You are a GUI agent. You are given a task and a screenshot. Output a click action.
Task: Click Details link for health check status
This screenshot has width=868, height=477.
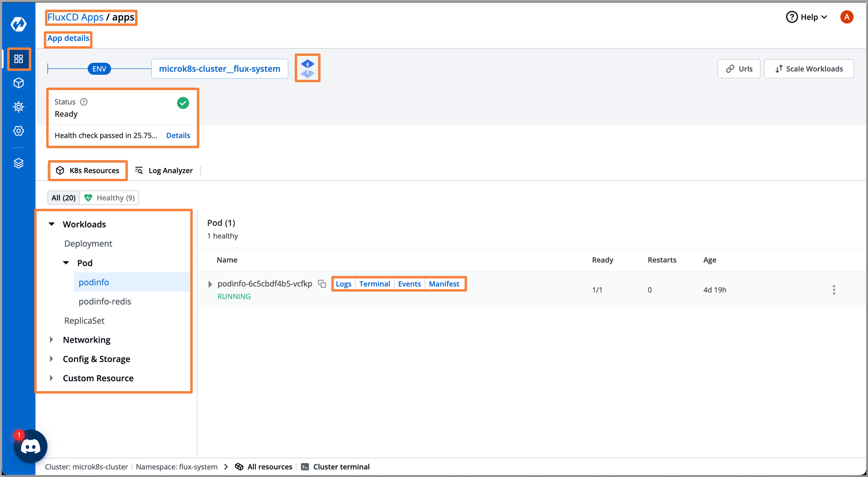(178, 136)
